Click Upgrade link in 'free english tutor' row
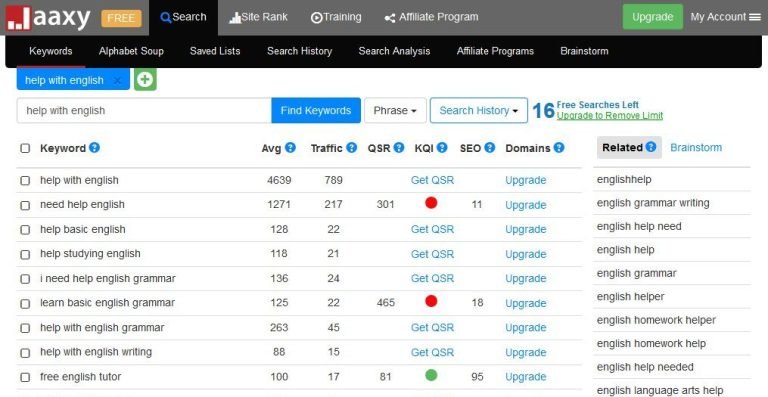The image size is (768, 397). click(526, 377)
